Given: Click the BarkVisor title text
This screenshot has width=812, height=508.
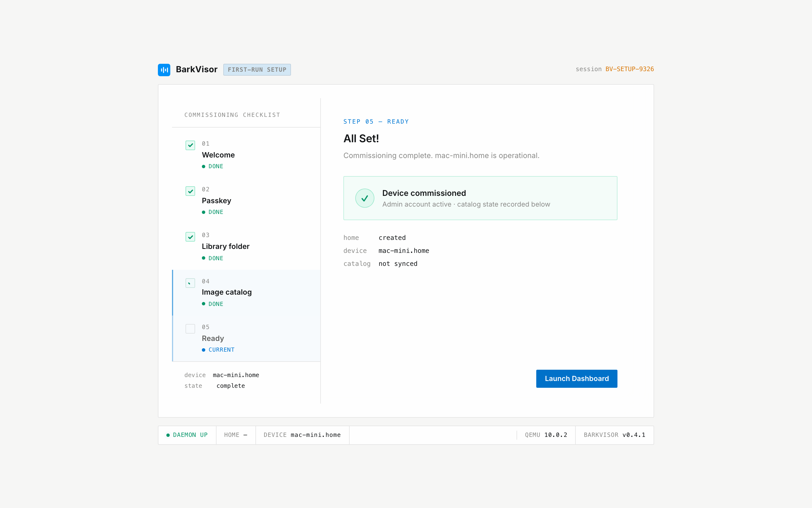Looking at the screenshot, I should point(197,69).
